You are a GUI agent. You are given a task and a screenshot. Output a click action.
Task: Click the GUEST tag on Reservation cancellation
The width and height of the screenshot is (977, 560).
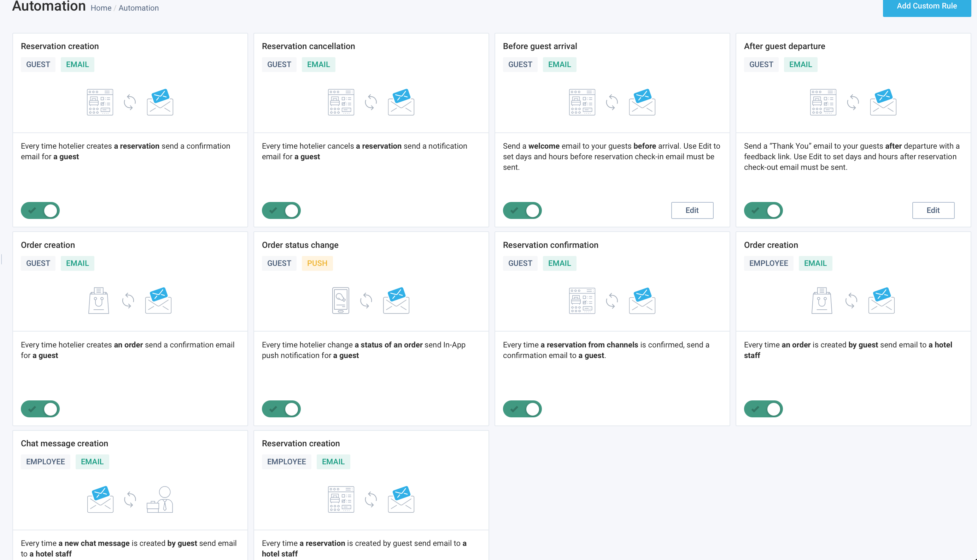pos(279,64)
